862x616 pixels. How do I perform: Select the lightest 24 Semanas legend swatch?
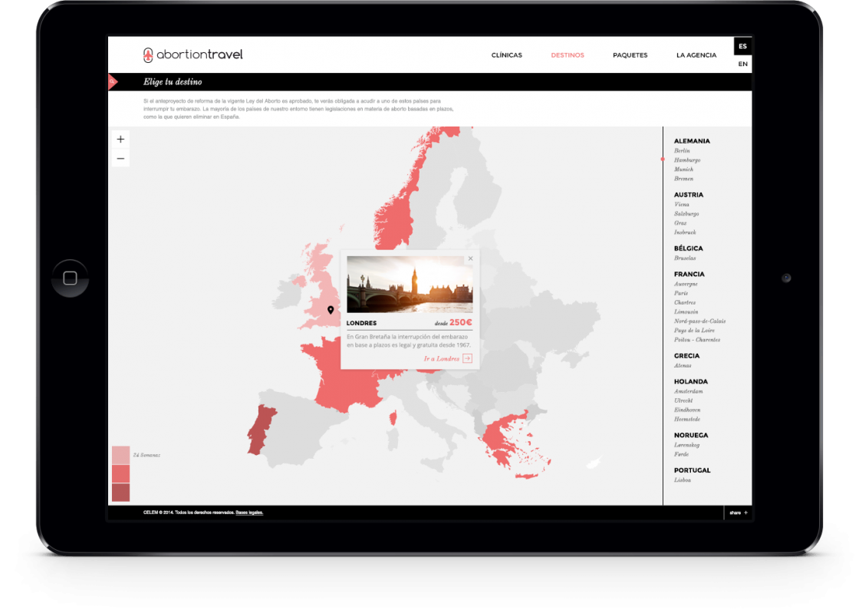pyautogui.click(x=120, y=455)
